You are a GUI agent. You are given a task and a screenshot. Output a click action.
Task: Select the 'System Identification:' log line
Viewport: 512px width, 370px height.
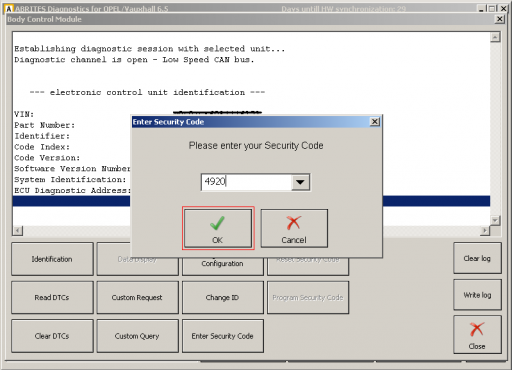point(70,180)
